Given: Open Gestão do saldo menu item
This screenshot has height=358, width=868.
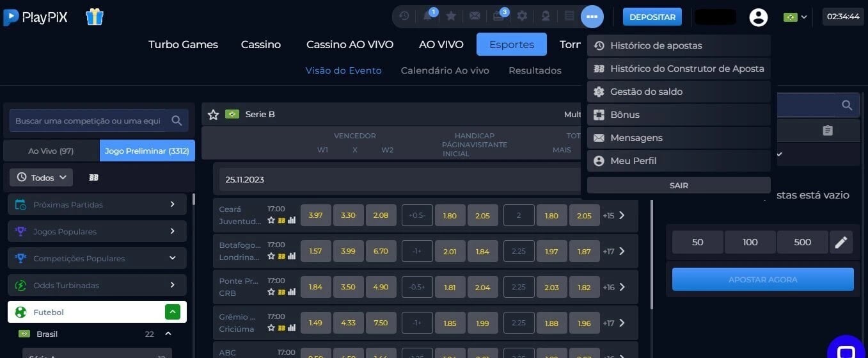Looking at the screenshot, I should click(x=679, y=92).
